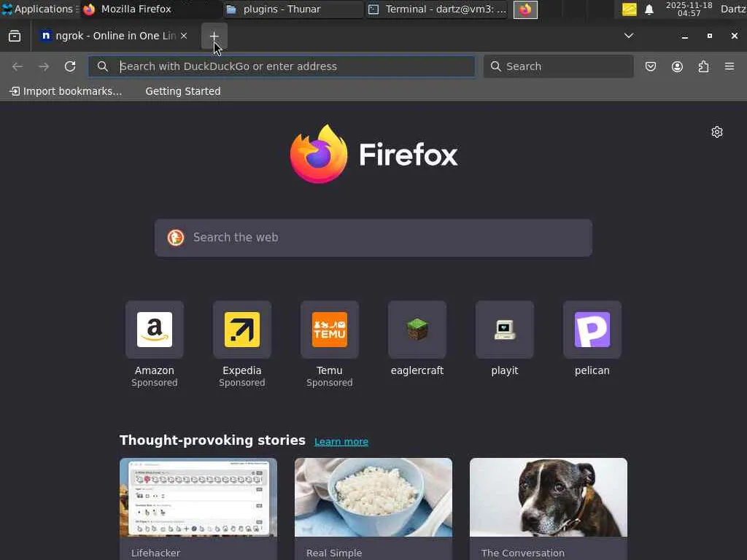Open the notification bell in the panel
The height and width of the screenshot is (560, 747).
pyautogui.click(x=649, y=9)
